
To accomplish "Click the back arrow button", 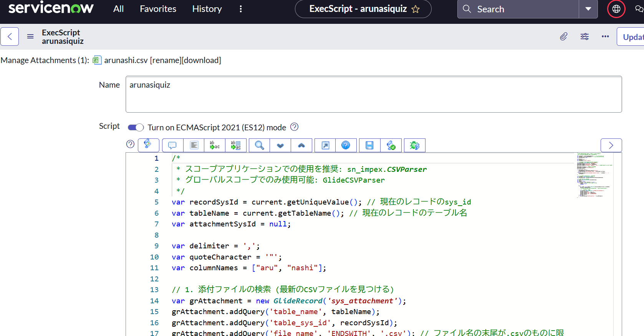I will pyautogui.click(x=10, y=37).
